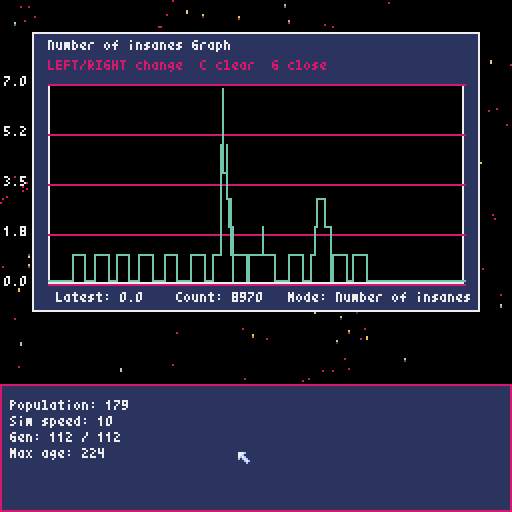Click the 'G close' hint
The height and width of the screenshot is (512, 512).
299,65
